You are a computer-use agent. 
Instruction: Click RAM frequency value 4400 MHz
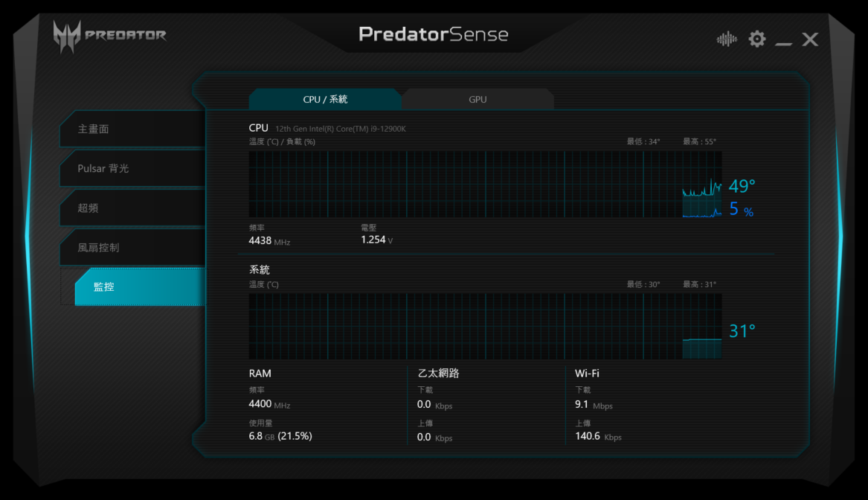(269, 404)
